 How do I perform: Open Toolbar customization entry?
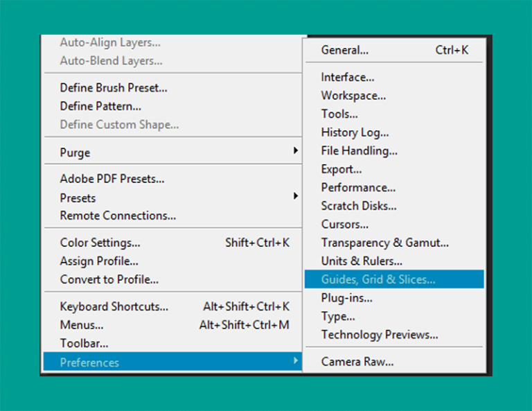click(x=172, y=343)
